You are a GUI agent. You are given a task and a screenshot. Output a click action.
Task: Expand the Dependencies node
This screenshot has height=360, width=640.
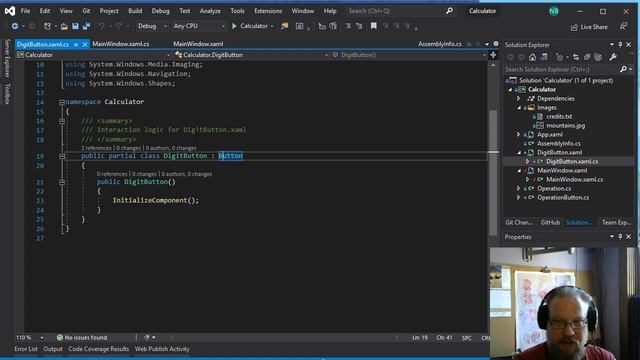click(x=518, y=98)
